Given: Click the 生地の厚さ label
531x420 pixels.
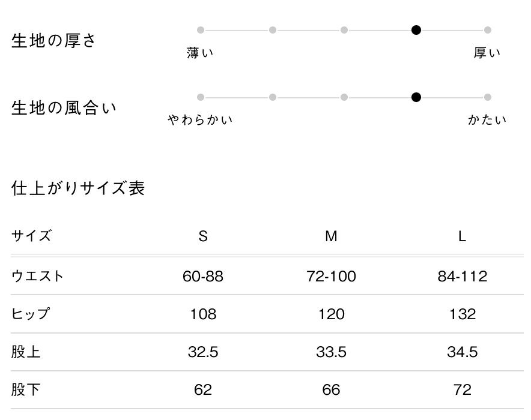Looking at the screenshot, I should (53, 41).
